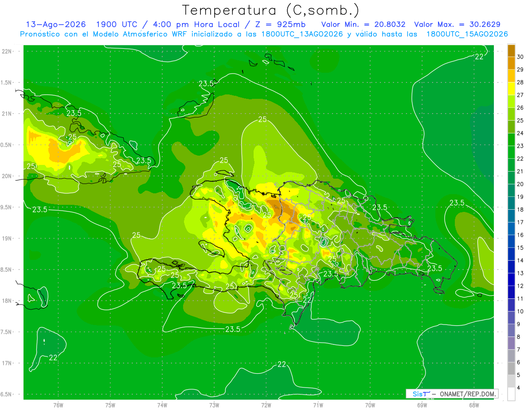The height and width of the screenshot is (411, 532).
Task: Click the longitude axis label "73W"
Action: pos(214,405)
